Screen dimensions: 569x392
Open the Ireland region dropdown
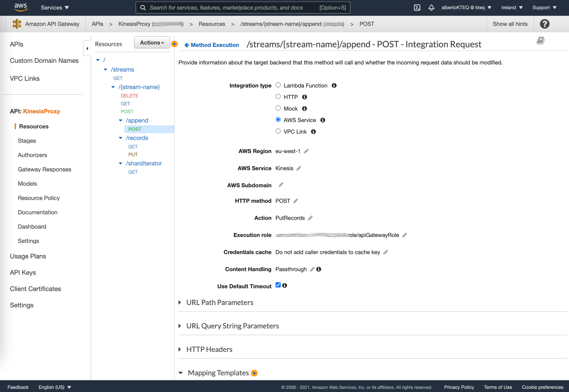[512, 8]
